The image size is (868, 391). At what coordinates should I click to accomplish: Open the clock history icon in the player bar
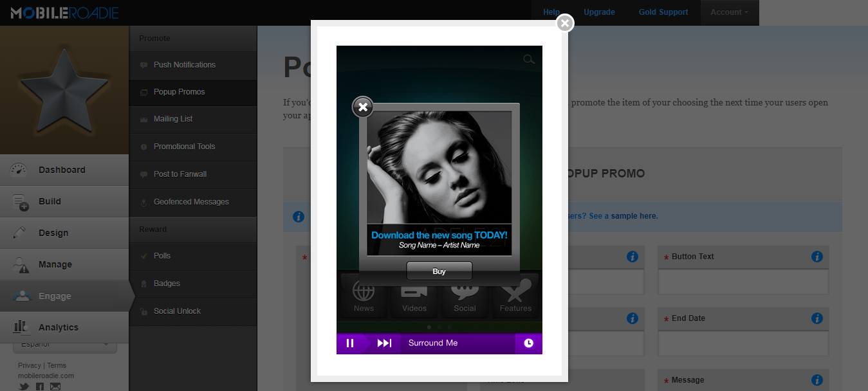[x=528, y=343]
